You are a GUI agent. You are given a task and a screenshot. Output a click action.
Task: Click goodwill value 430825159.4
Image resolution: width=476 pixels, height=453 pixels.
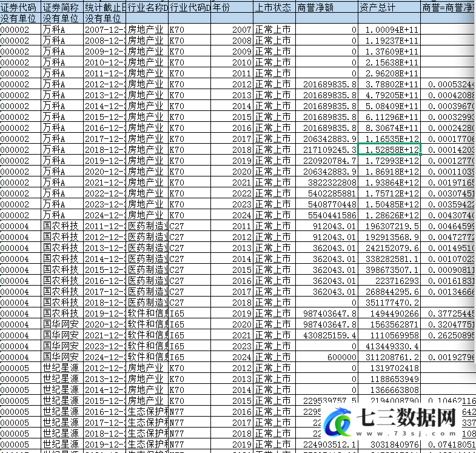pos(327,335)
